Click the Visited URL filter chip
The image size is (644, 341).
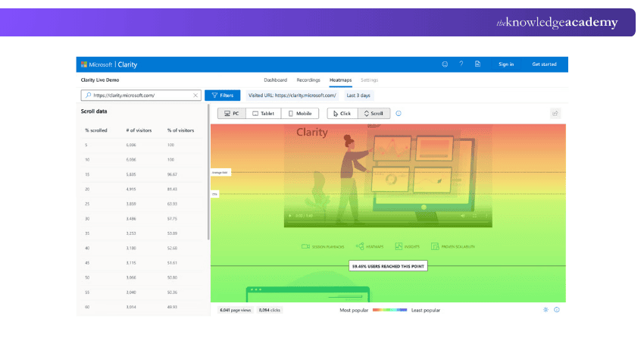[292, 95]
